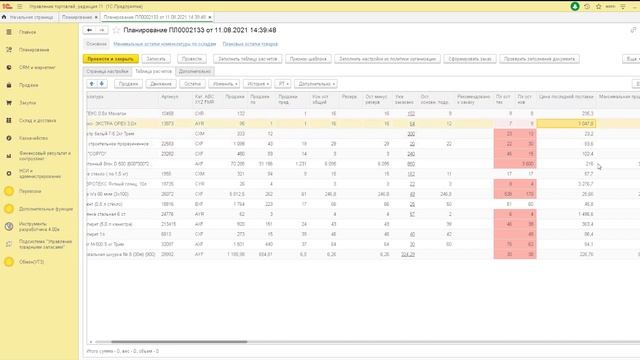Click the Провести button
The height and width of the screenshot is (360, 640).
tap(192, 59)
